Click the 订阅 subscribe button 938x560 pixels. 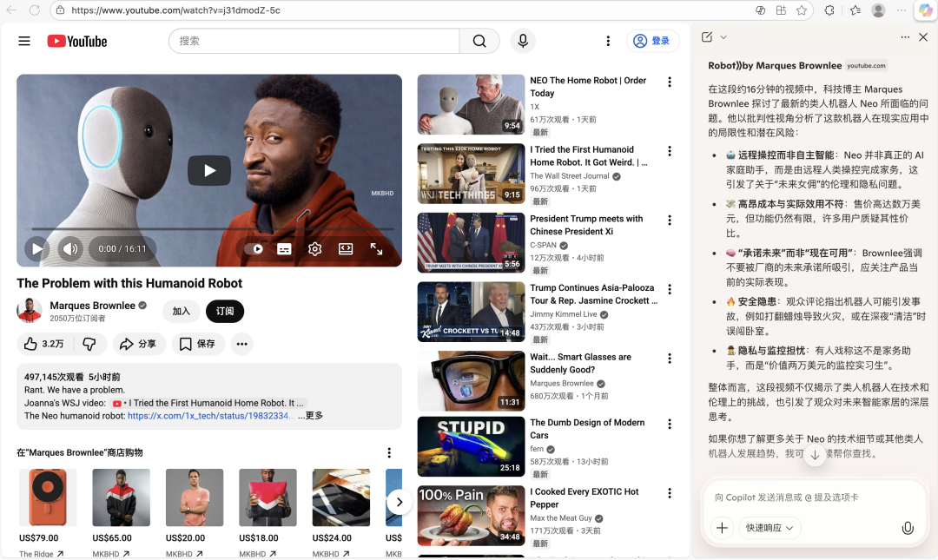tap(226, 311)
